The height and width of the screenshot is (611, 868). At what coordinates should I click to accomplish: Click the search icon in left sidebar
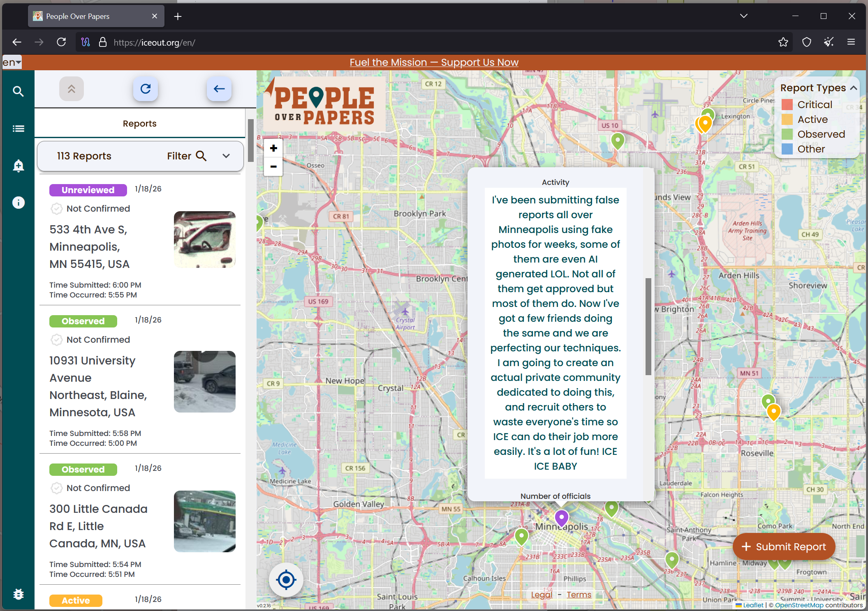click(18, 91)
